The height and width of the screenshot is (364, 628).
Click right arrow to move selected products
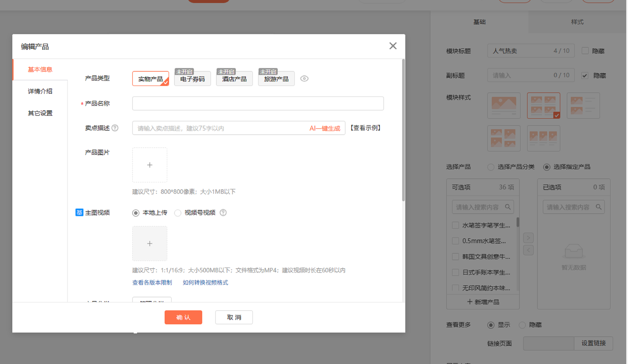click(528, 238)
